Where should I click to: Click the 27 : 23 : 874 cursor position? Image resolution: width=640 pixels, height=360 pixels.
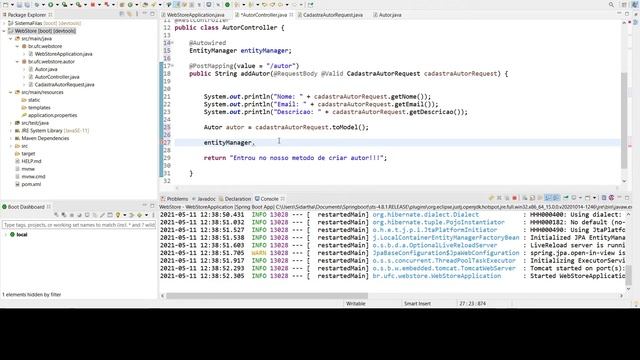pyautogui.click(x=472, y=303)
